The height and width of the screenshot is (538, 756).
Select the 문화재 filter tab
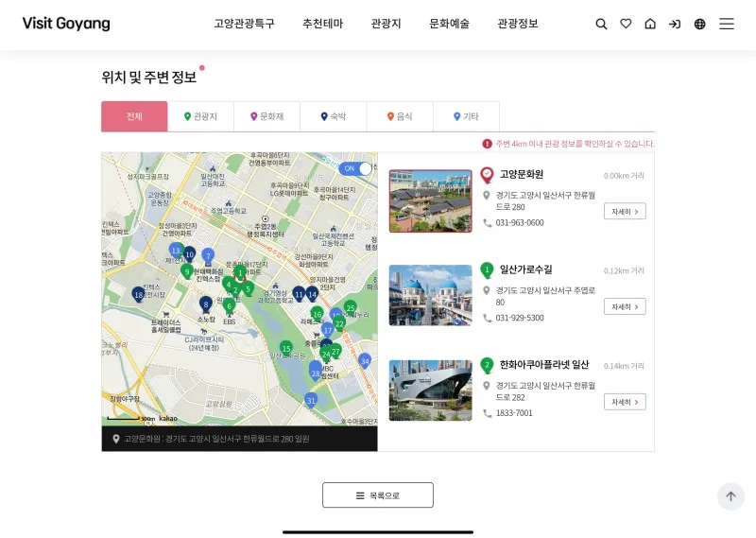[267, 116]
